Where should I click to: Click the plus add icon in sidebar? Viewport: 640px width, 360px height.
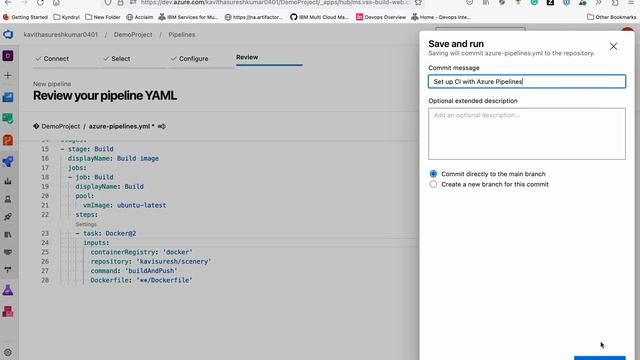pos(8,76)
